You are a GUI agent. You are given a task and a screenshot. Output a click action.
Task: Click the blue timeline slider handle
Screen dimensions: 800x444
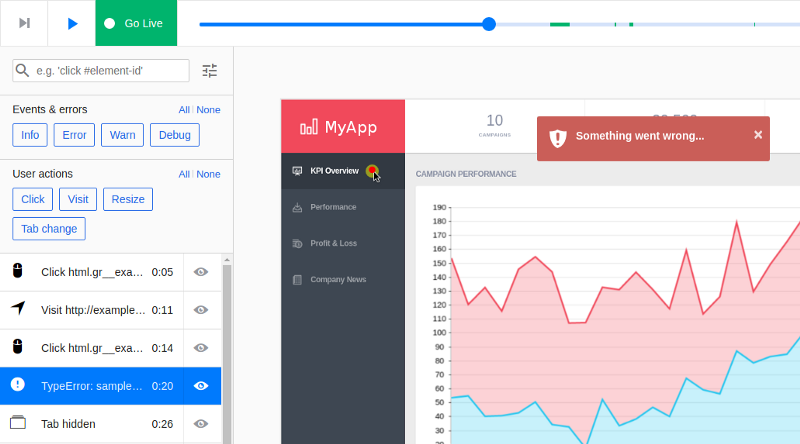489,24
